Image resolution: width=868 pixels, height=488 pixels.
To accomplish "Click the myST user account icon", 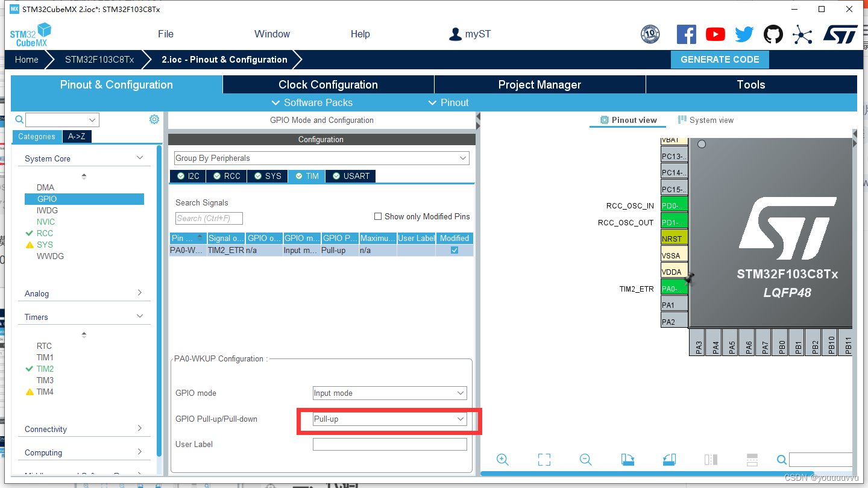I will (x=455, y=34).
